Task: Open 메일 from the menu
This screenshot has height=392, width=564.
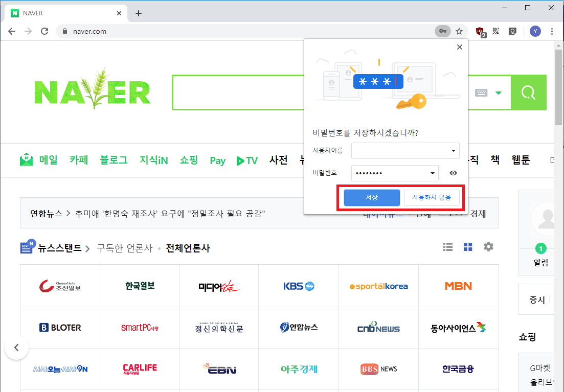Action: tap(48, 159)
